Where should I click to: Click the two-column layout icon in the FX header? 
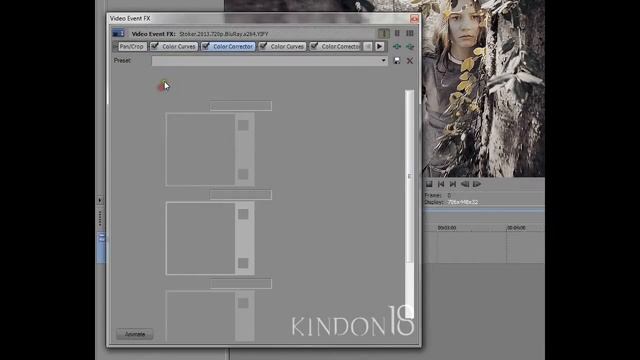coord(397,33)
